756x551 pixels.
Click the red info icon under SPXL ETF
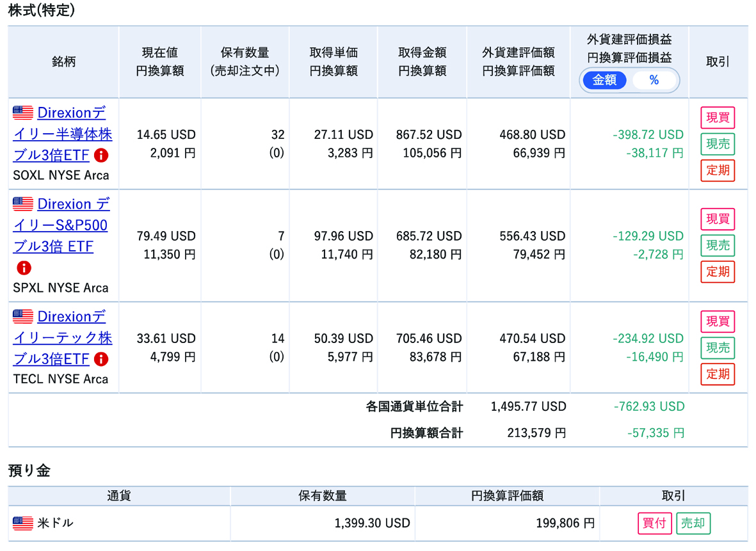tap(24, 268)
